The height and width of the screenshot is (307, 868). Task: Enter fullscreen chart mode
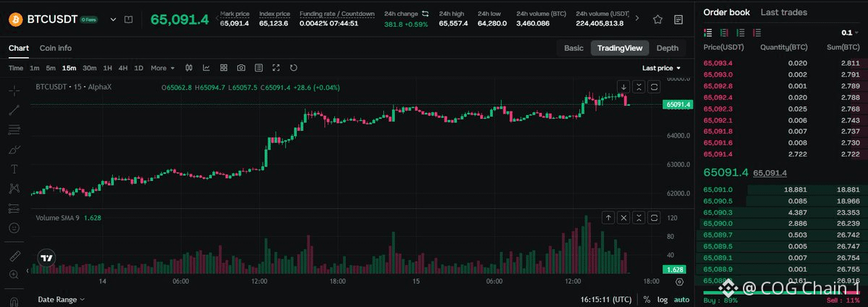pos(276,68)
